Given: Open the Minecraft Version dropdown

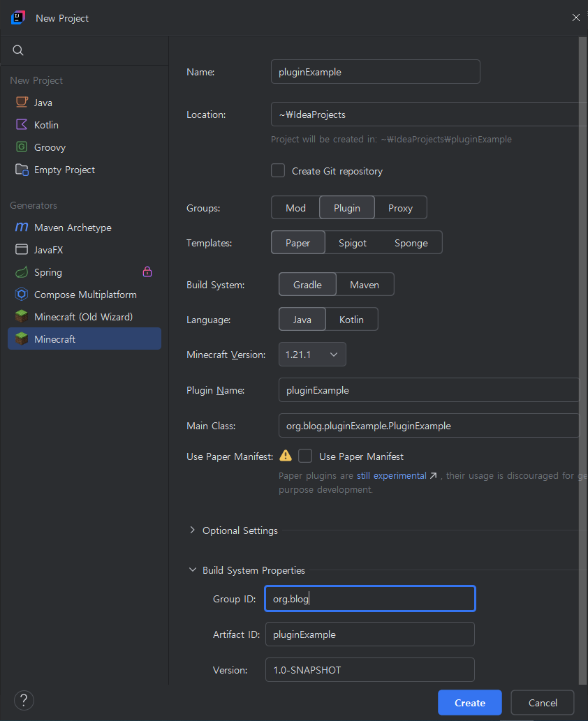Looking at the screenshot, I should pos(312,355).
